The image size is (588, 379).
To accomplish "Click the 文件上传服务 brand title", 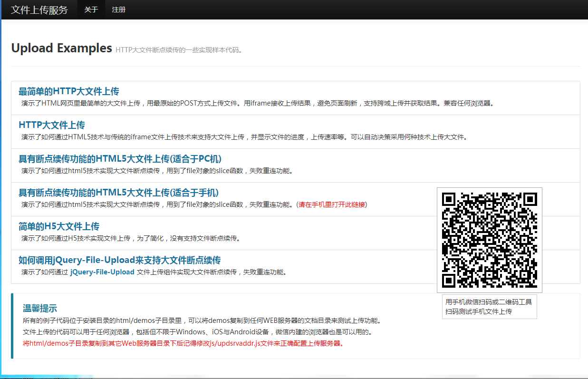I will click(39, 10).
